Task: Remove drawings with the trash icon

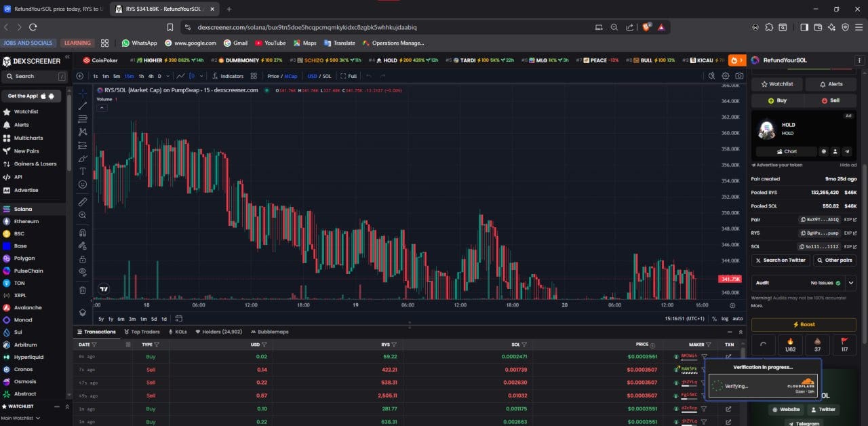Action: [x=83, y=290]
